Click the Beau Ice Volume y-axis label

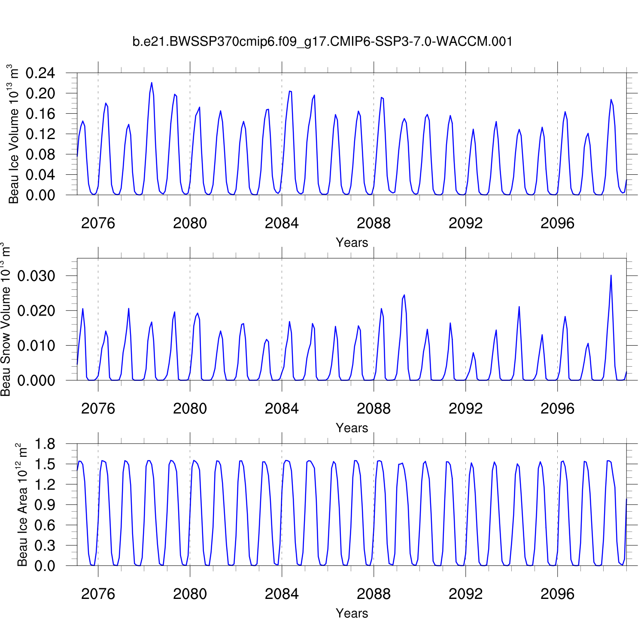(x=14, y=134)
